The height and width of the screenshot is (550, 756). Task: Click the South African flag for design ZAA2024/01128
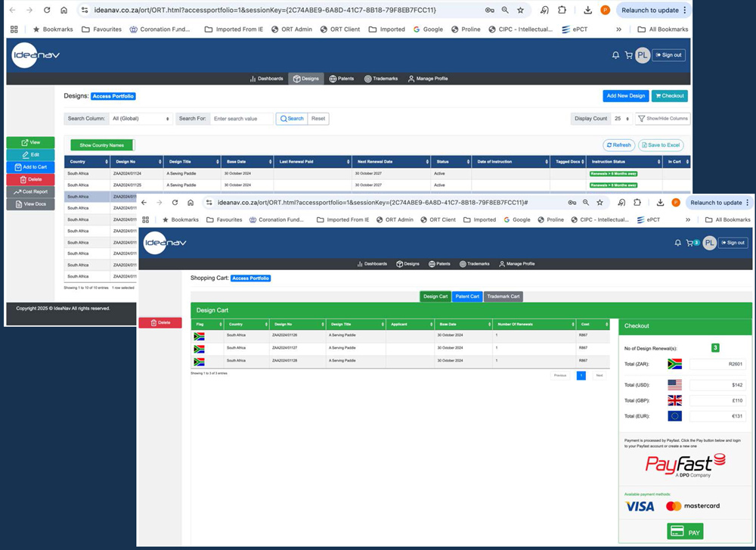coord(199,362)
